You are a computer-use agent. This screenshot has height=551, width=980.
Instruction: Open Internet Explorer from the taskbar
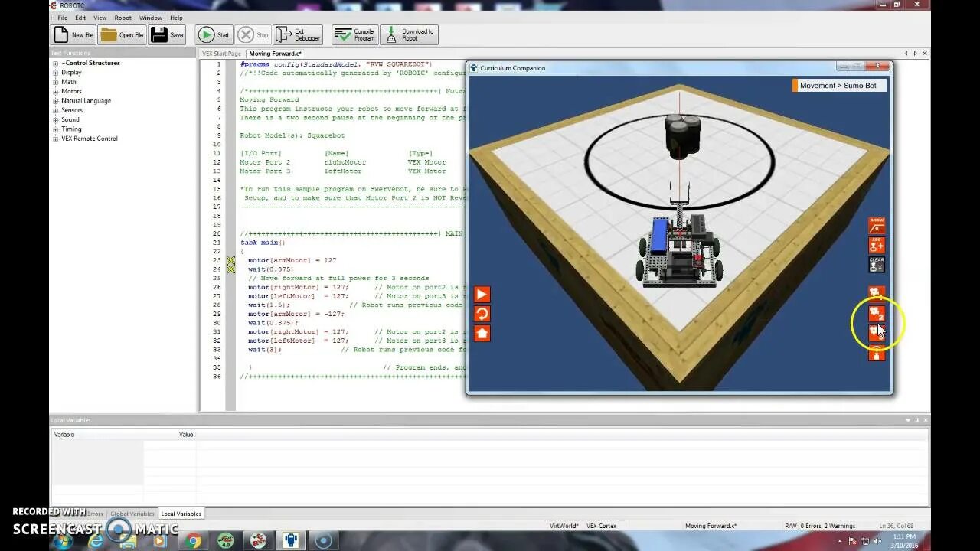(96, 541)
